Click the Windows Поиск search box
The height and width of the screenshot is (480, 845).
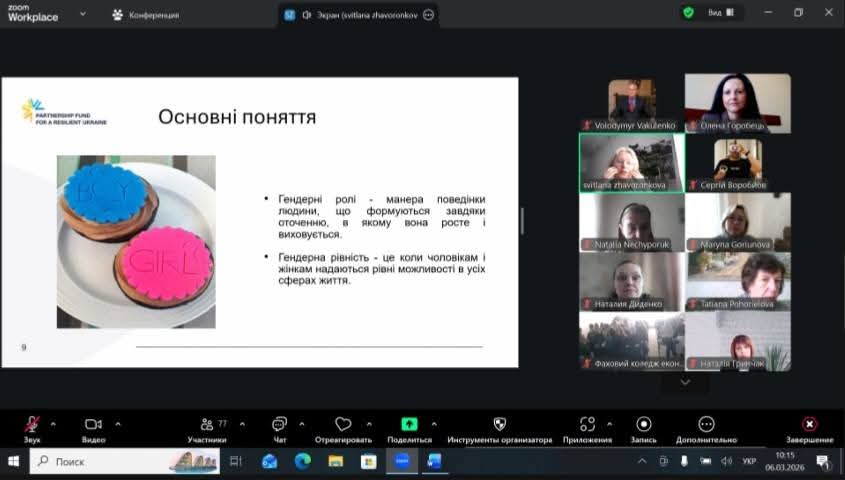pyautogui.click(x=110, y=461)
